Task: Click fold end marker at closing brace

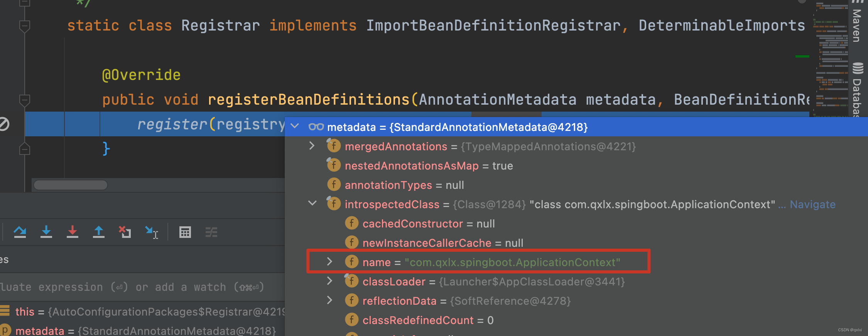Action: click(25, 149)
